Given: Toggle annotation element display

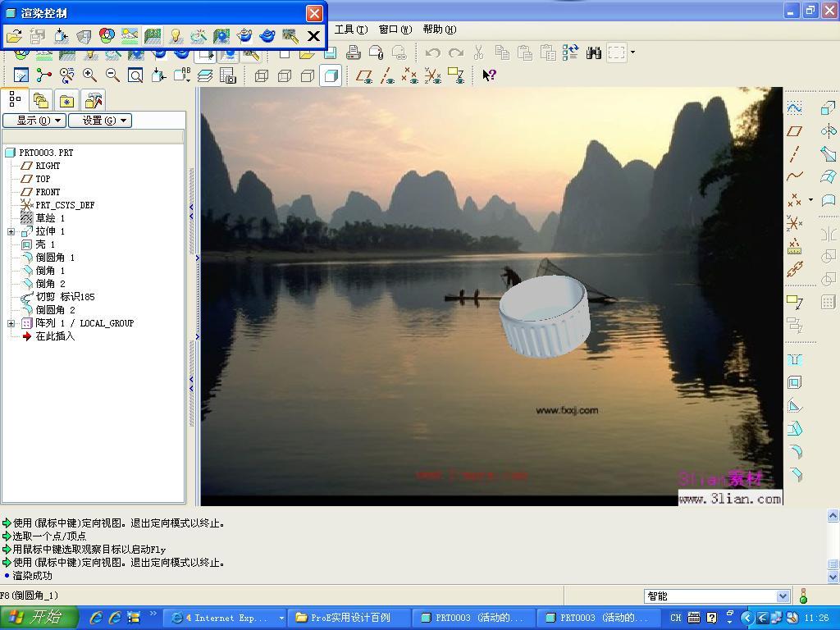Looking at the screenshot, I should [456, 75].
